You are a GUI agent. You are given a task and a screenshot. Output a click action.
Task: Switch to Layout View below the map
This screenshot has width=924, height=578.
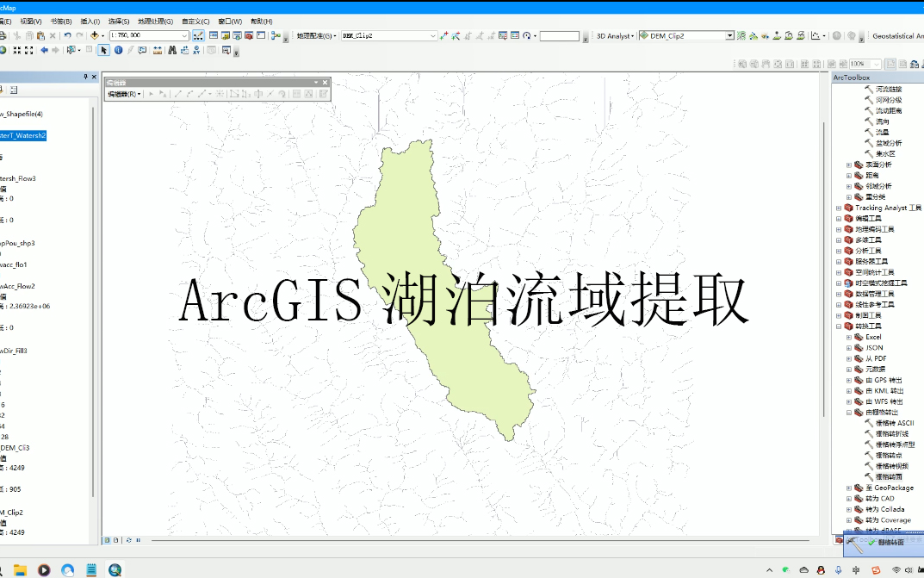click(115, 540)
